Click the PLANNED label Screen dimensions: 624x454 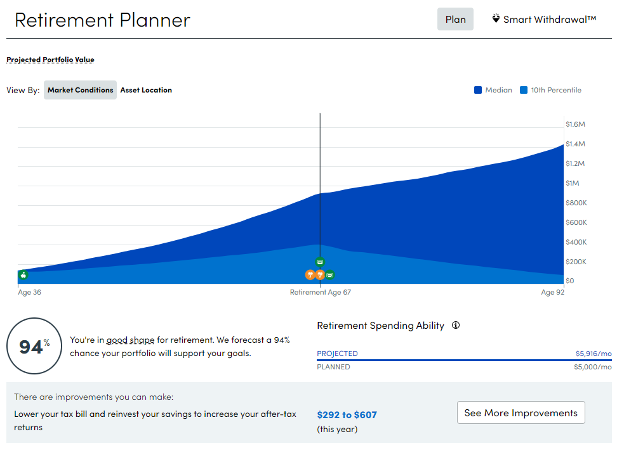coord(333,366)
